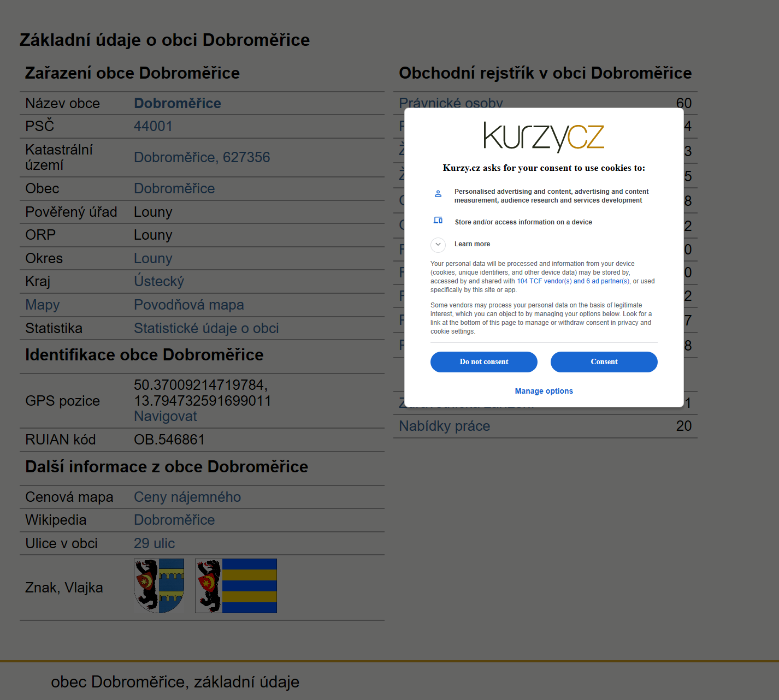Open Wikipedia Dobroměřice link
Image resolution: width=779 pixels, height=700 pixels.
click(174, 520)
